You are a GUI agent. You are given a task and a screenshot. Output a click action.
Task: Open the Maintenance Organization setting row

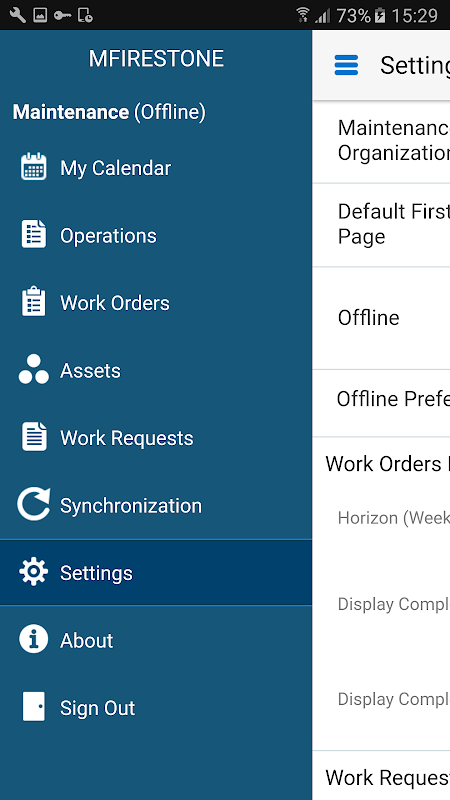click(381, 141)
